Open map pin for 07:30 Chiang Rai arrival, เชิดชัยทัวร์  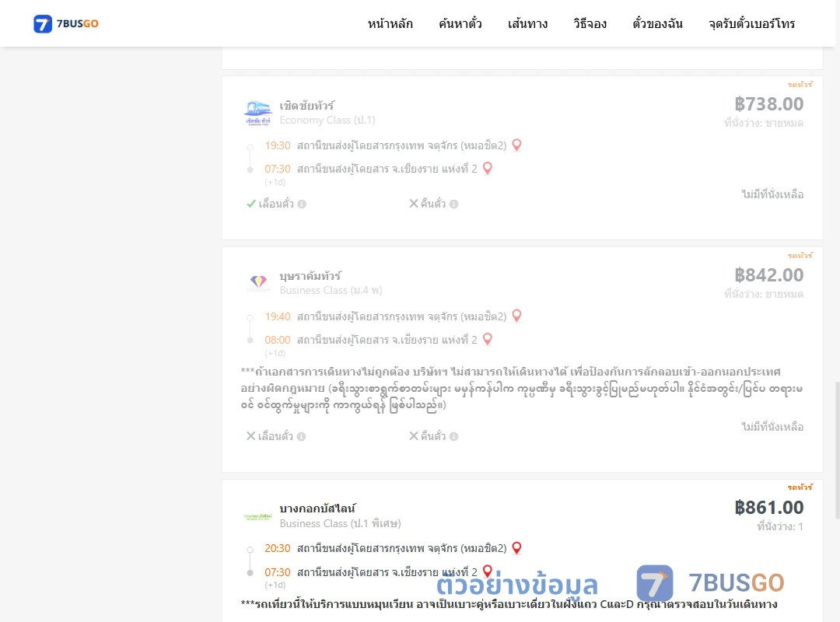click(x=488, y=168)
